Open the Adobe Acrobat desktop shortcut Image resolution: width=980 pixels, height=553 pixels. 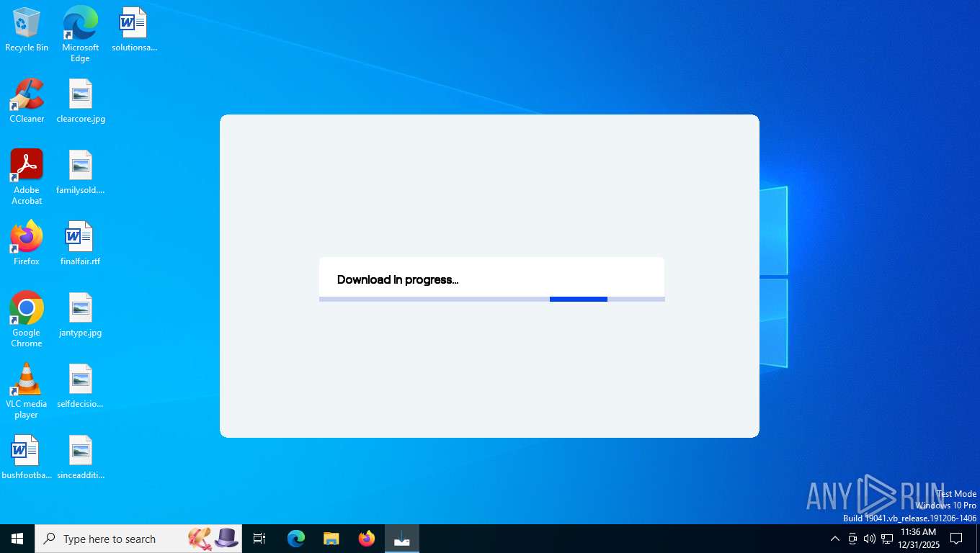point(27,177)
